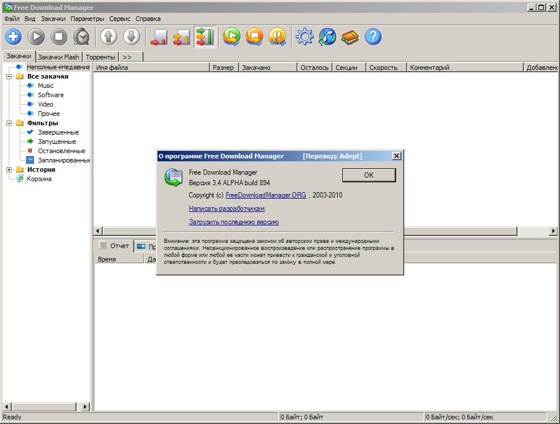This screenshot has width=560, height=424.
Task: Click the right arrow of horizontal list scrollbar
Action: (x=553, y=231)
